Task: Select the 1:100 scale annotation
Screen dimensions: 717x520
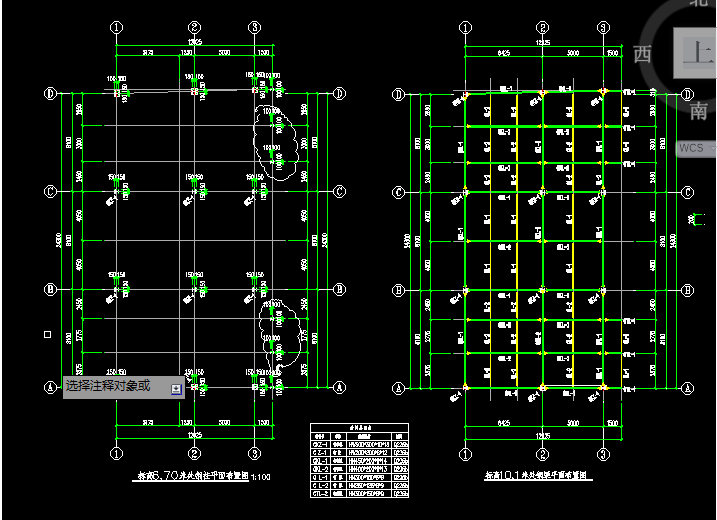Action: point(261,477)
